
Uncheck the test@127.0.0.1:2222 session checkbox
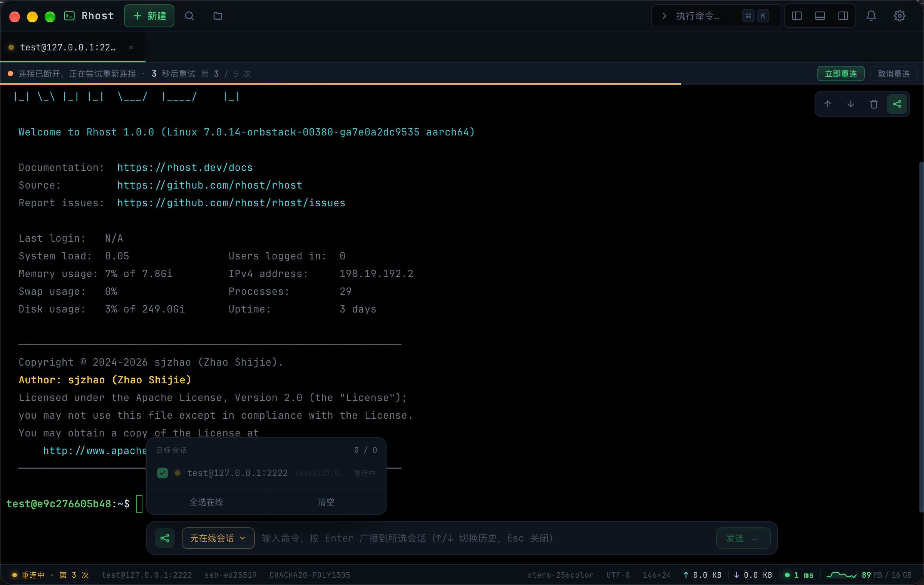point(162,473)
